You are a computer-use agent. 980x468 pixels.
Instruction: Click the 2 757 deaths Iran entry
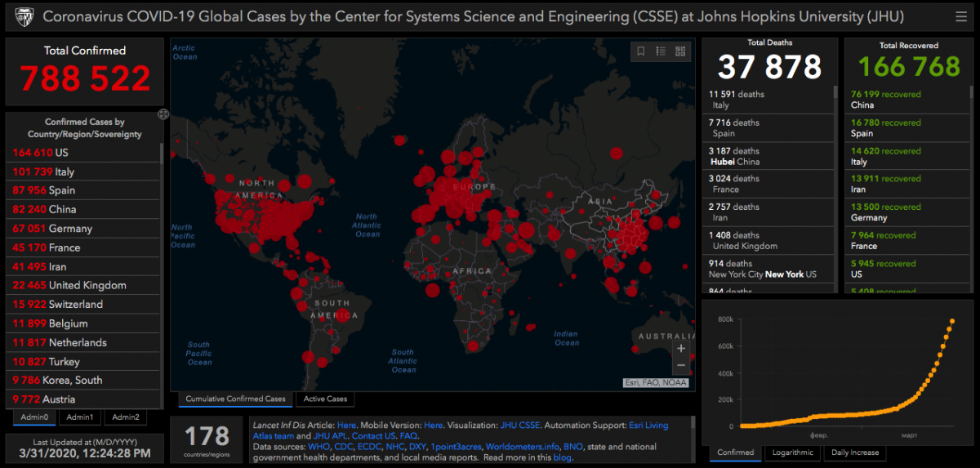tap(768, 212)
